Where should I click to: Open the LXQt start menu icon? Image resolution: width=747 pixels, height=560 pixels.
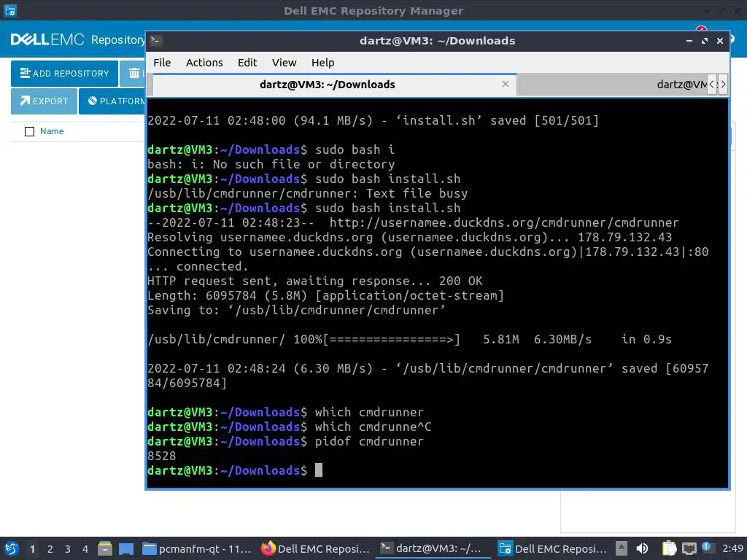(12, 548)
